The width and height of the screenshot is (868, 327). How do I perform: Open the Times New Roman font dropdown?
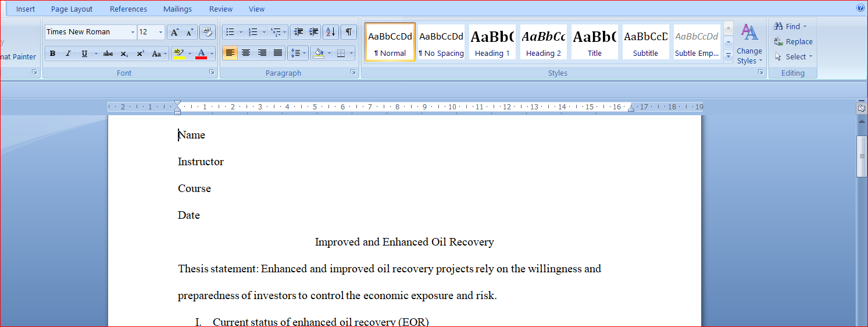click(133, 32)
